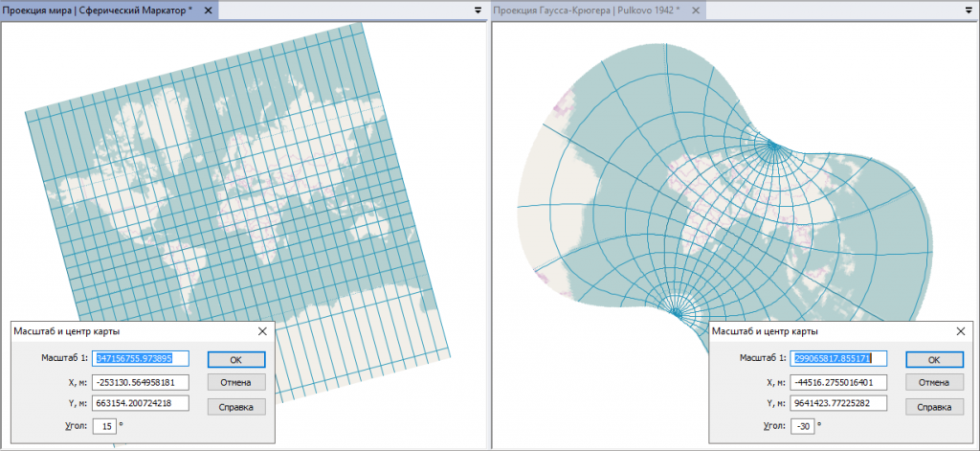Close the left Масштаб и центр карты dialog
The image size is (980, 451).
[x=263, y=331]
